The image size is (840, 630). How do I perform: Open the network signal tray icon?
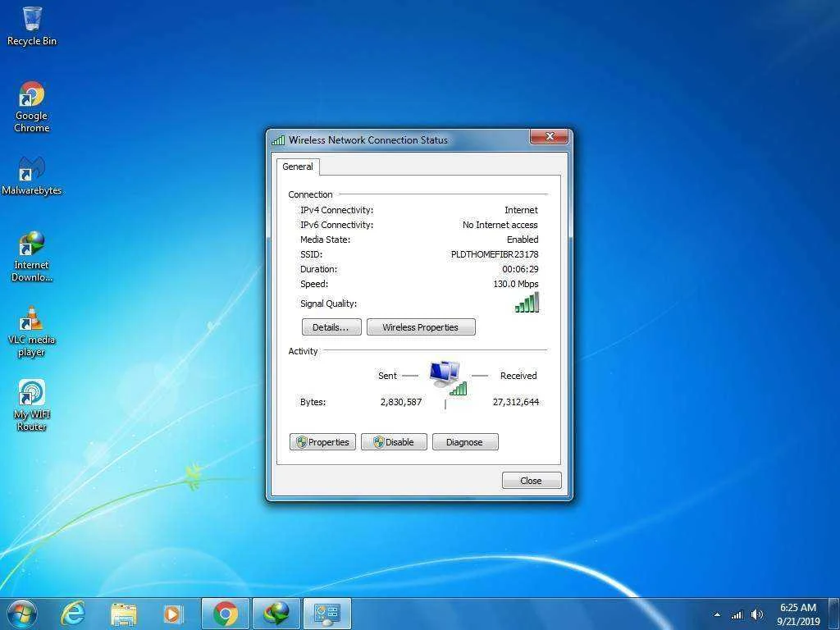point(737,614)
